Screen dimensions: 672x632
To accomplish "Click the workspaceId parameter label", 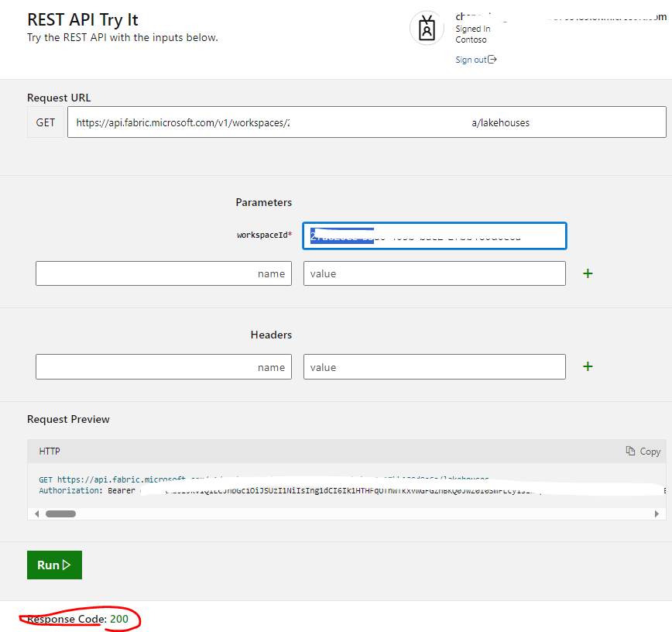I will (x=264, y=235).
